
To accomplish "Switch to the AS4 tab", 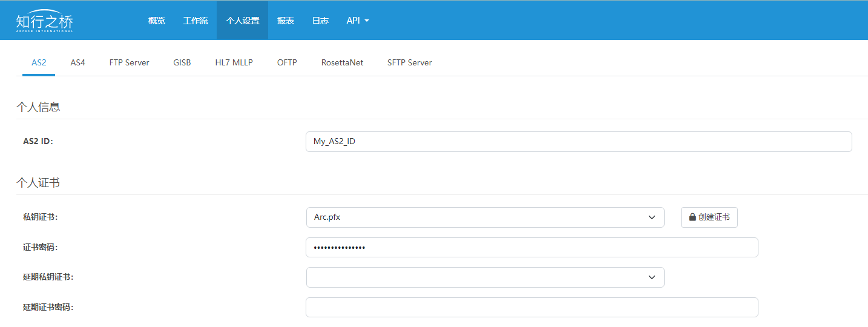I will pyautogui.click(x=77, y=62).
